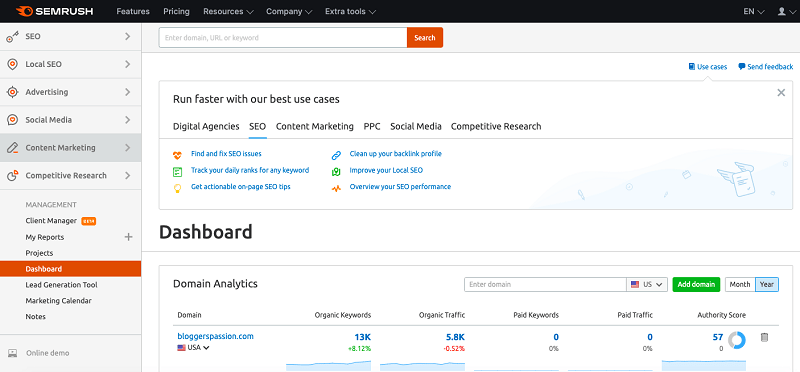Click pulse icon beside Overview your SEO performance

click(336, 188)
